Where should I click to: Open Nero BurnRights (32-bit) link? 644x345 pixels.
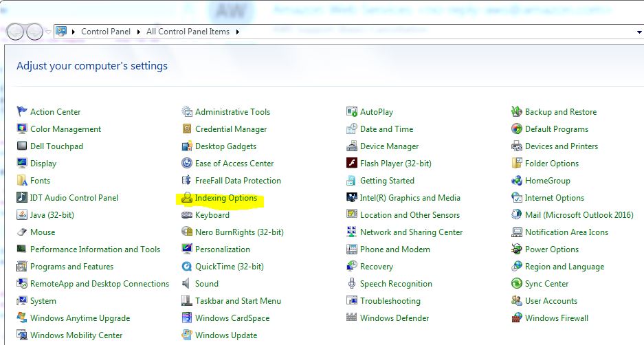239,232
